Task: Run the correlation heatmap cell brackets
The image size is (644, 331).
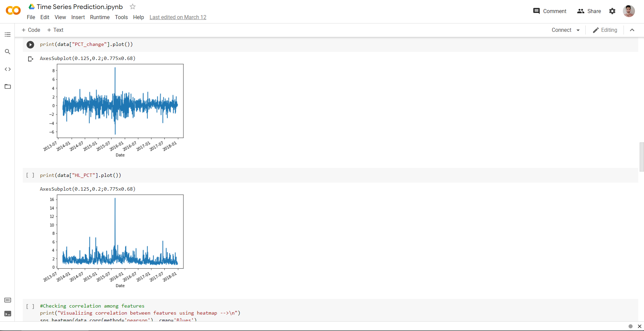Action: click(31, 306)
